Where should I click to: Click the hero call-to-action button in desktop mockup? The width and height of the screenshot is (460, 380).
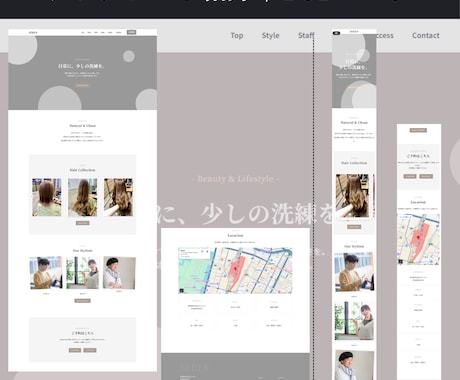(x=82, y=85)
